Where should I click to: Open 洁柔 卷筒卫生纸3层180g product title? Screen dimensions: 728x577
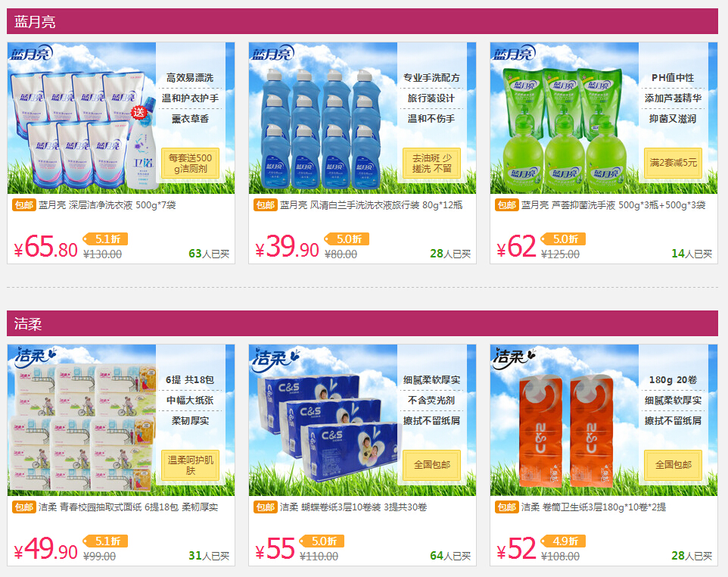(593, 507)
